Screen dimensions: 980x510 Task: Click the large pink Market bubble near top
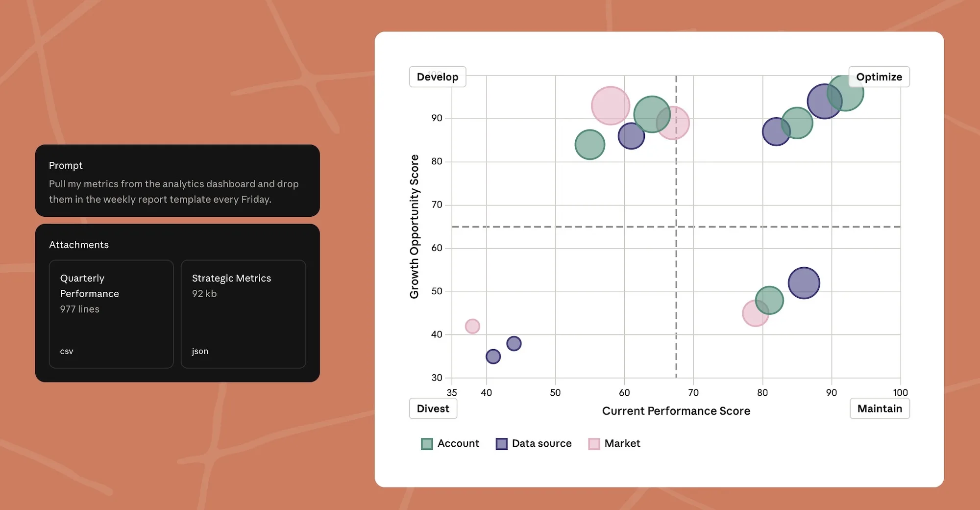[610, 105]
